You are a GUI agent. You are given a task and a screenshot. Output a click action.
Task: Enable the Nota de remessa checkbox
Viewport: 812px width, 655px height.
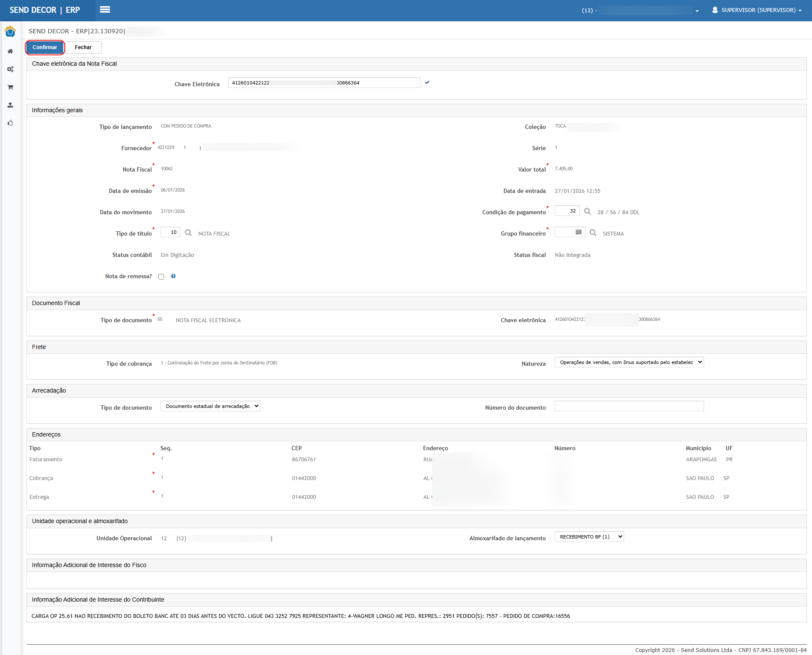pos(161,277)
